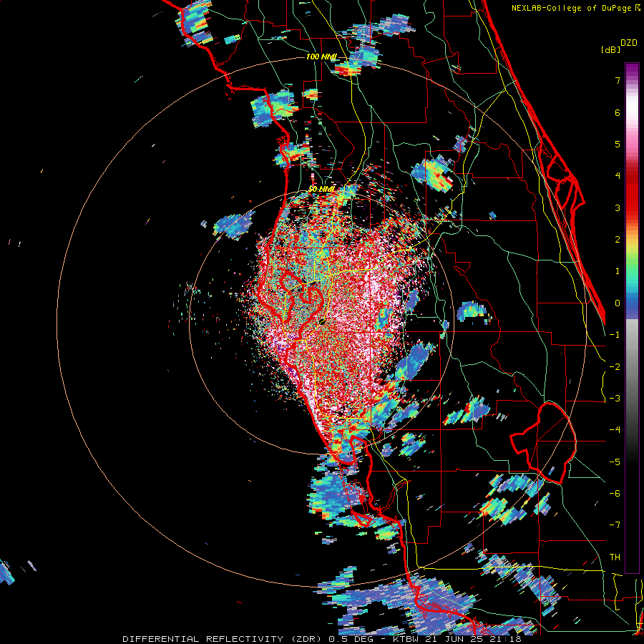Viewport: 644px width, 644px height.
Task: Click the 0 value on the dB scale
Action: (618, 303)
